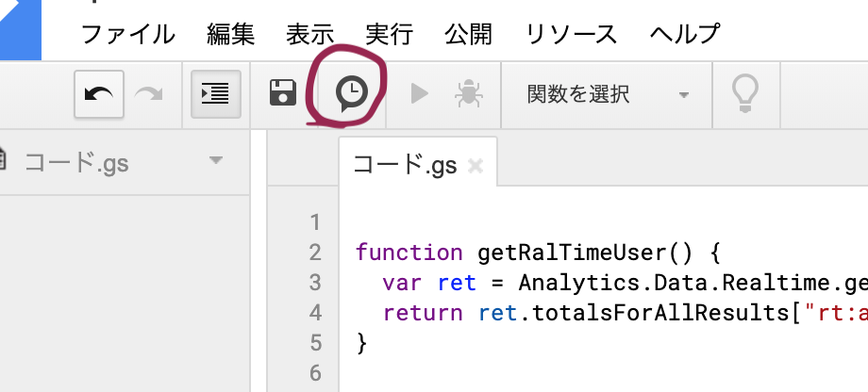Viewport: 868px width, 392px height.
Task: Run the function with play icon
Action: pos(420,93)
